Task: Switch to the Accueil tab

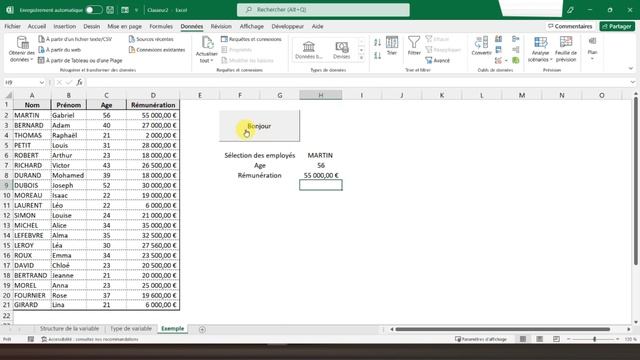Action: point(37,26)
